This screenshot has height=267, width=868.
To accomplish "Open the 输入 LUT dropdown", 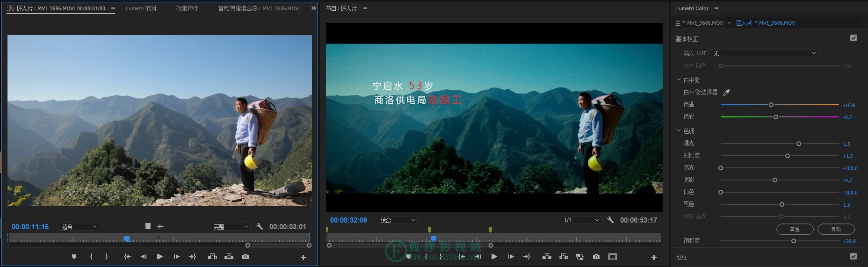I will (764, 53).
